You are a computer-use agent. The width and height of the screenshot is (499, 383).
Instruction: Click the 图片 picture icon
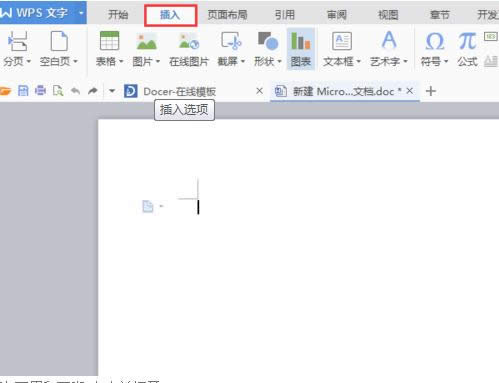pos(146,41)
